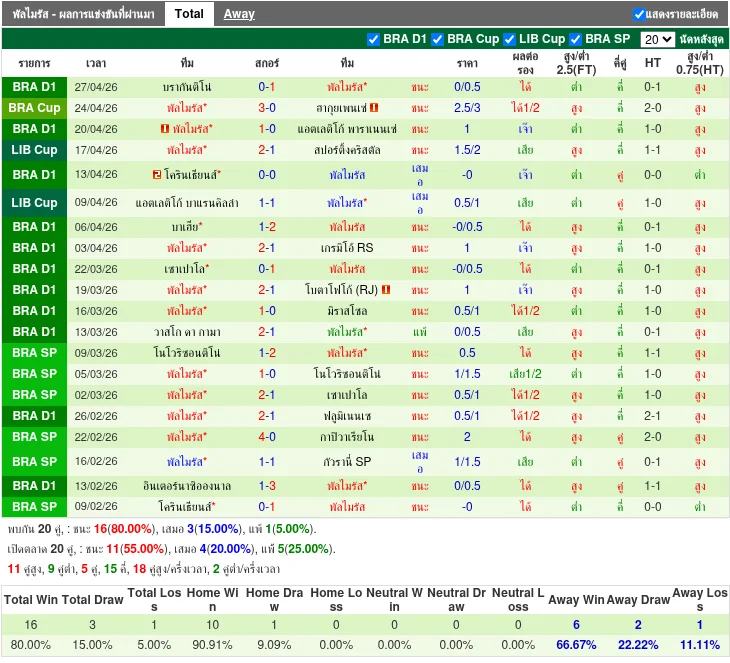Click red card icon beside สกุยเพนเซ่
730x663 pixels.
pyautogui.click(x=374, y=108)
